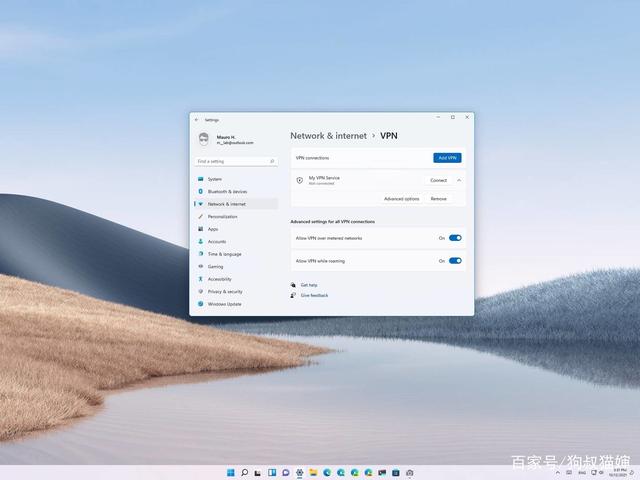640x480 pixels.
Task: Open the Accounts settings page
Action: coord(217,241)
